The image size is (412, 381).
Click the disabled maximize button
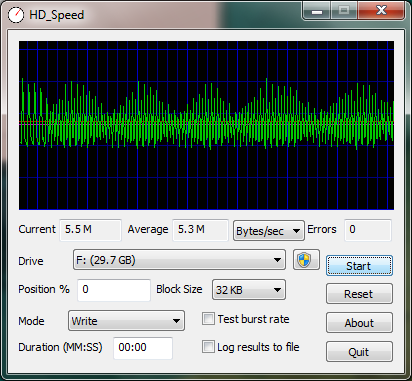[x=344, y=11]
